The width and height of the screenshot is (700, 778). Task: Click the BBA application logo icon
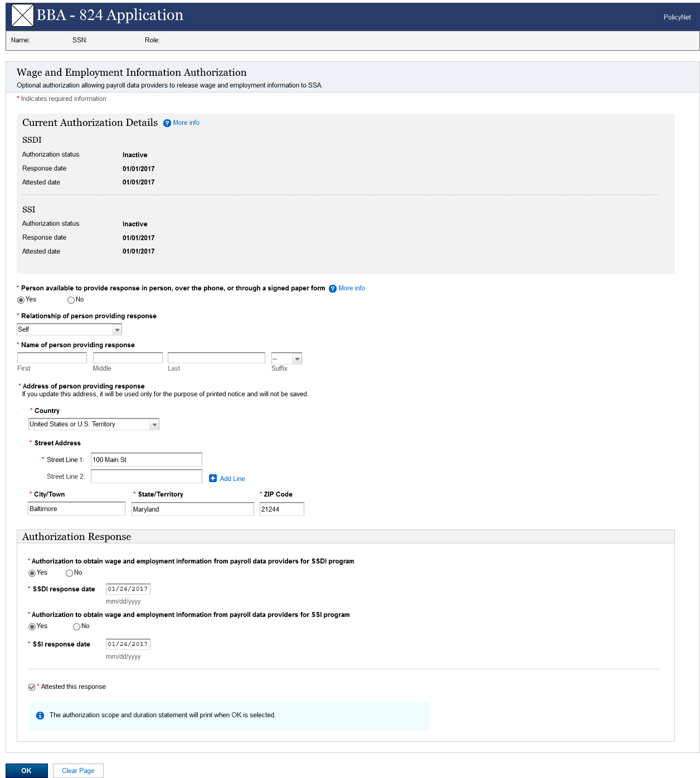pyautogui.click(x=22, y=16)
